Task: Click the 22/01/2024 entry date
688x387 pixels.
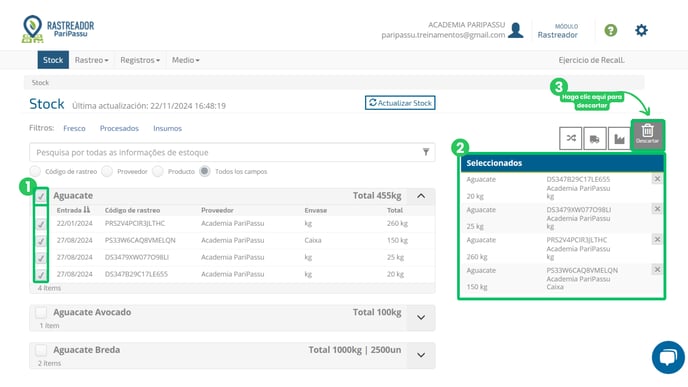Action: [75, 223]
